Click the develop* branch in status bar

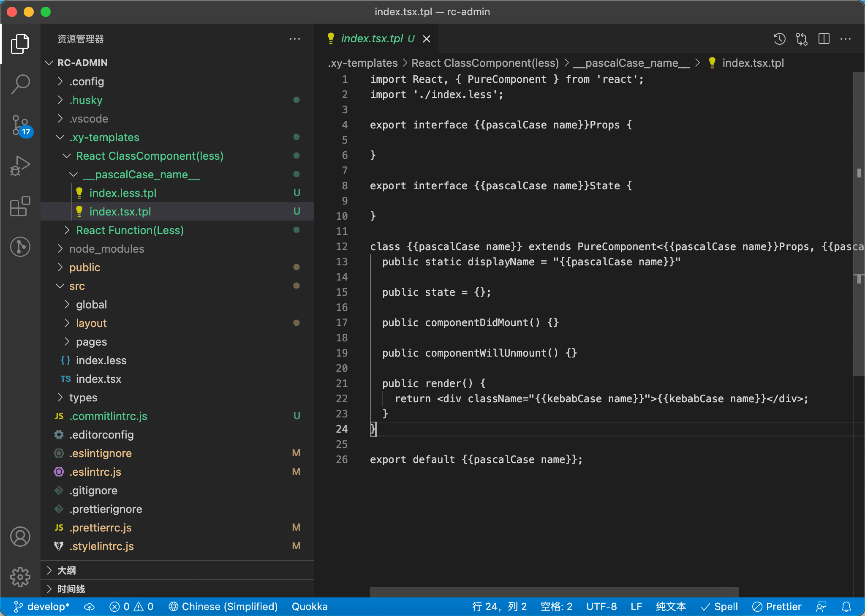41,607
